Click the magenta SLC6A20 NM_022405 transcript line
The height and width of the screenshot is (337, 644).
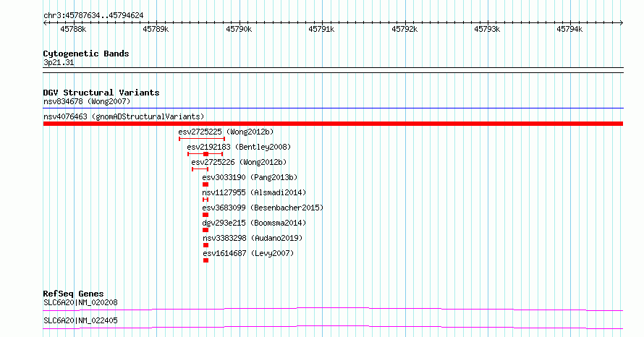pyautogui.click(x=333, y=327)
